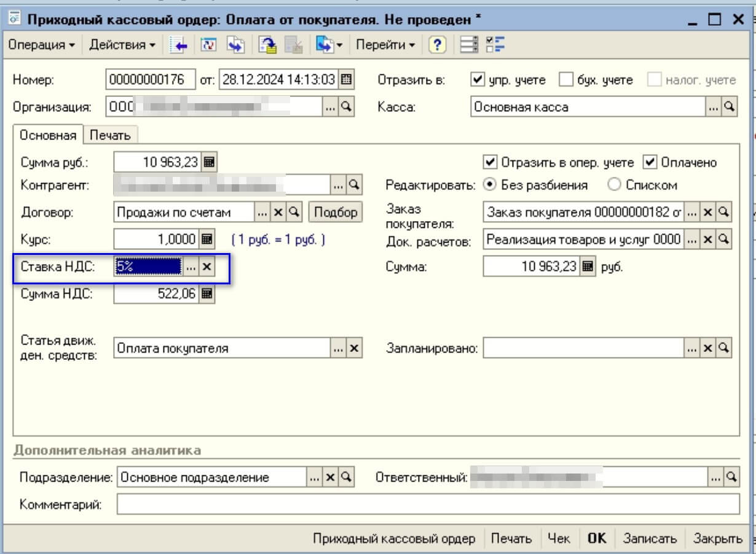Open selection for Статья движ. ден. средств

(x=339, y=348)
